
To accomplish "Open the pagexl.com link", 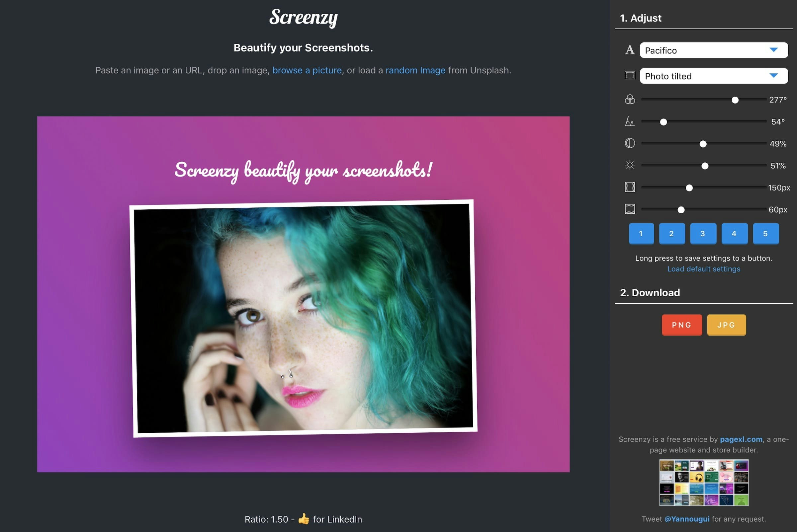I will (741, 439).
